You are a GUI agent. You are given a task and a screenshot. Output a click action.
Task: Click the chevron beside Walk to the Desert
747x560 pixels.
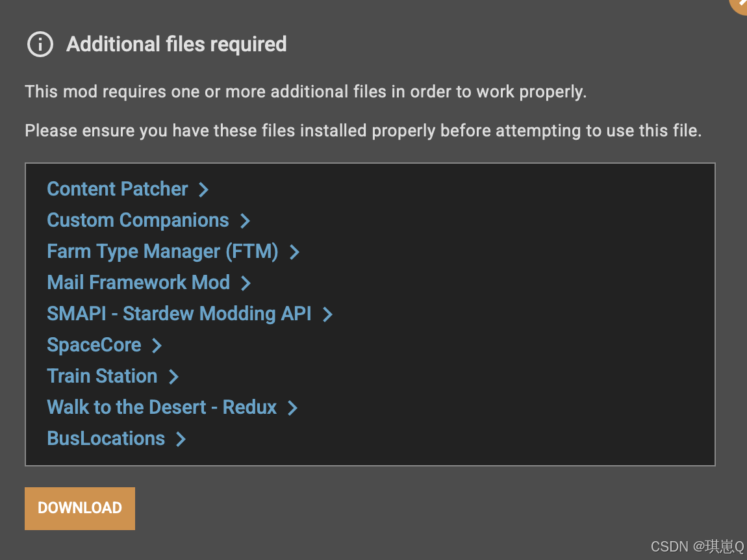(x=293, y=408)
